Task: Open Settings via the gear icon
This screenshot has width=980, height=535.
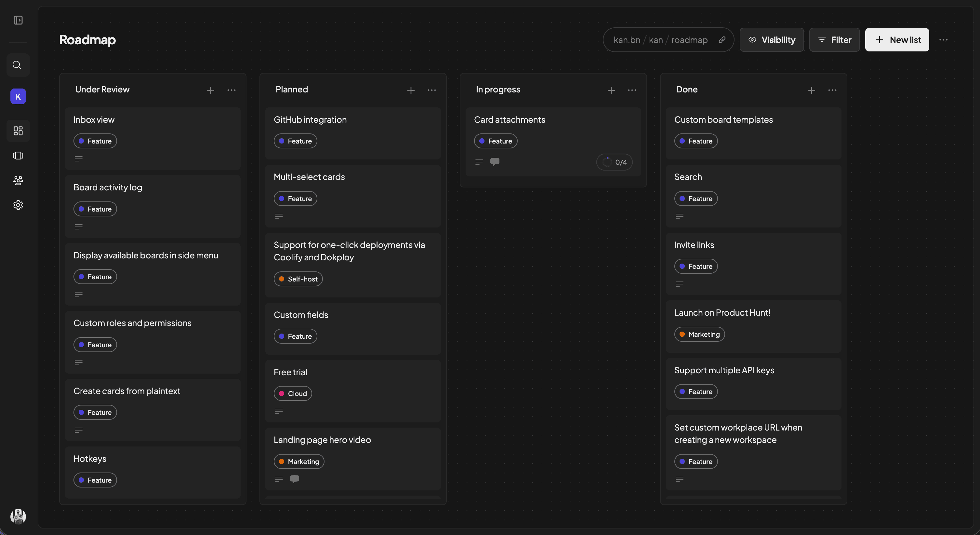Action: coord(18,205)
